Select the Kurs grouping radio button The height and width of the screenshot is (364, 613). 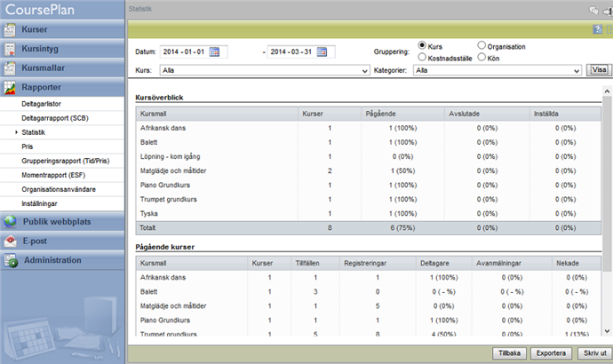click(422, 45)
